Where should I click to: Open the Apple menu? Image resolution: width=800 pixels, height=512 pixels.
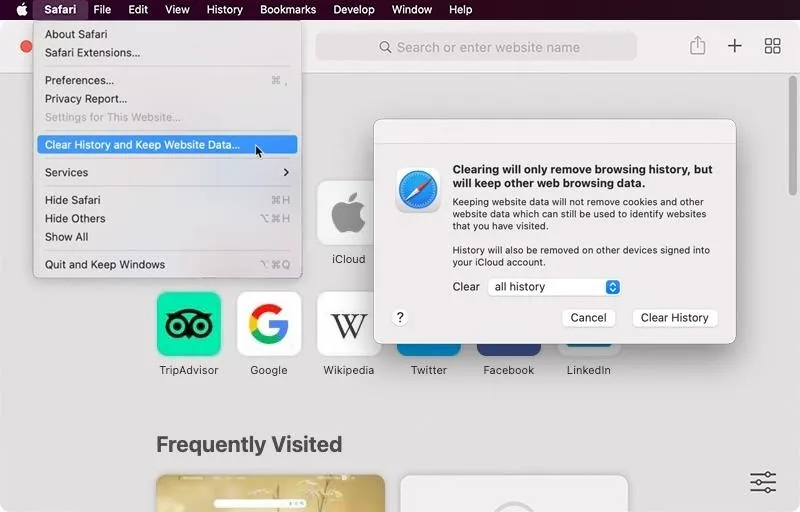(x=21, y=10)
